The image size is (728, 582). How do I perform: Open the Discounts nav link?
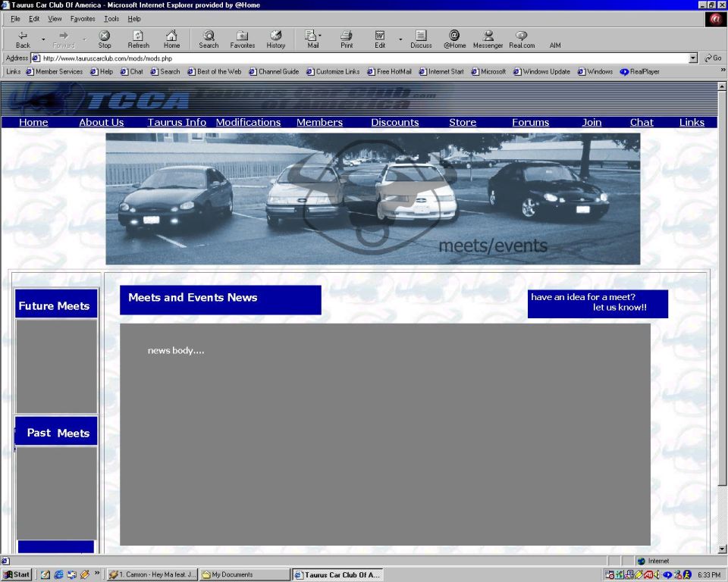point(394,122)
